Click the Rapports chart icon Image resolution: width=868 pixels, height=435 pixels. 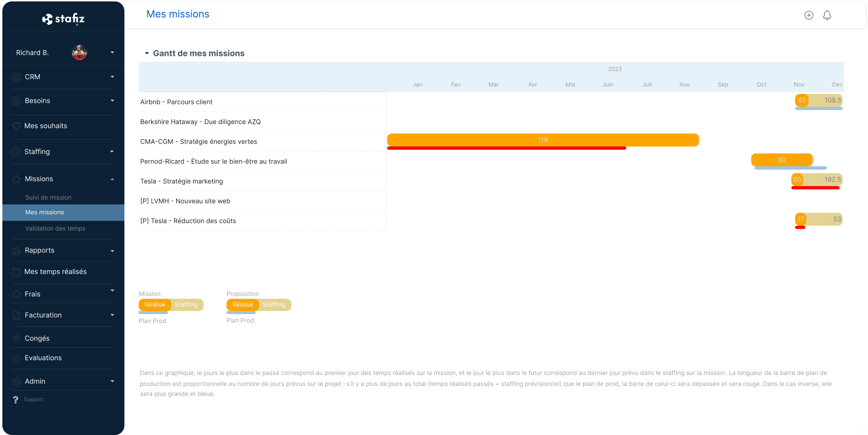pos(16,251)
